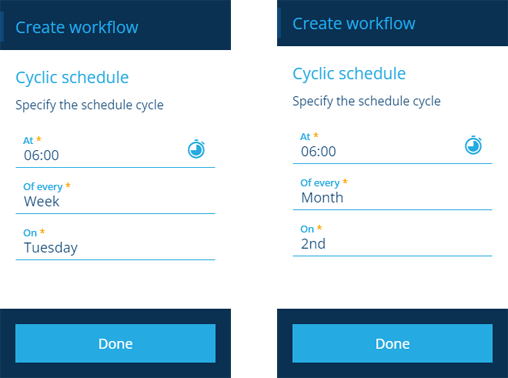This screenshot has width=508, height=378.
Task: Click the 'At' label above weekly time
Action: [28, 140]
